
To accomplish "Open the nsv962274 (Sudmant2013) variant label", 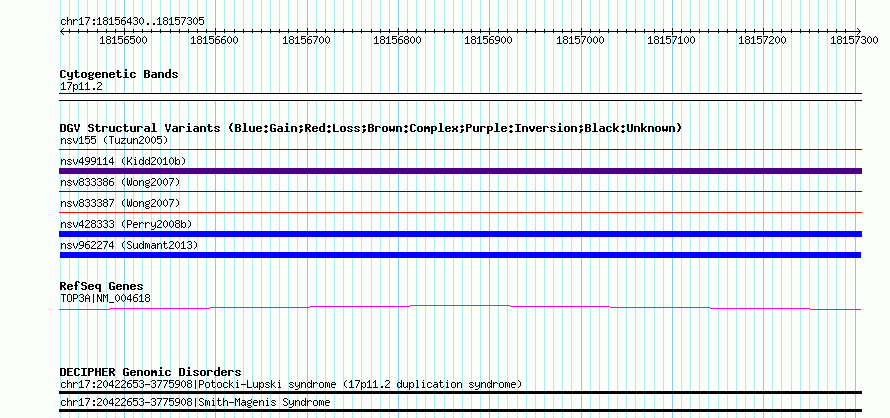I will (129, 245).
